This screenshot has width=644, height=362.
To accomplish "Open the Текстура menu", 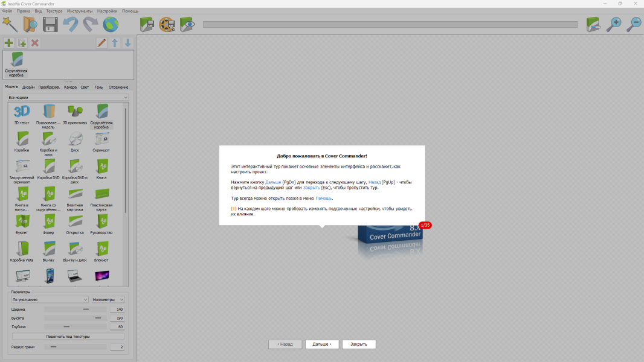I will [54, 11].
